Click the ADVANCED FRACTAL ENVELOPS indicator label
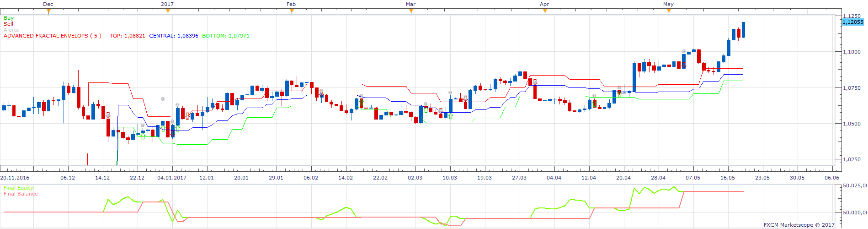 (x=54, y=36)
